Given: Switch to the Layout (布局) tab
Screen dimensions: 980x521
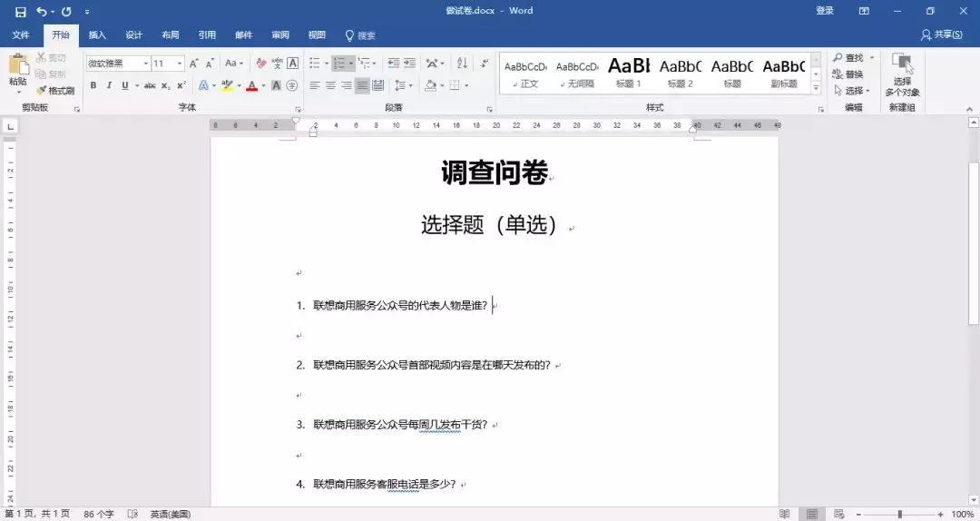Looking at the screenshot, I should point(171,35).
